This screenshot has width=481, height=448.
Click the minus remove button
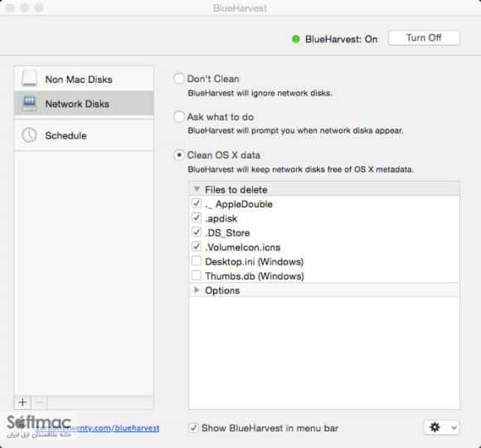pos(39,402)
